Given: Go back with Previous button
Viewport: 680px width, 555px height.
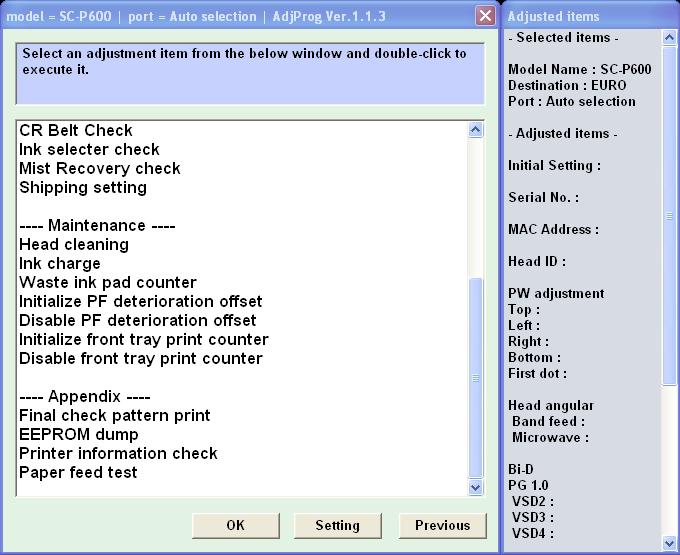Looking at the screenshot, I should coord(442,526).
